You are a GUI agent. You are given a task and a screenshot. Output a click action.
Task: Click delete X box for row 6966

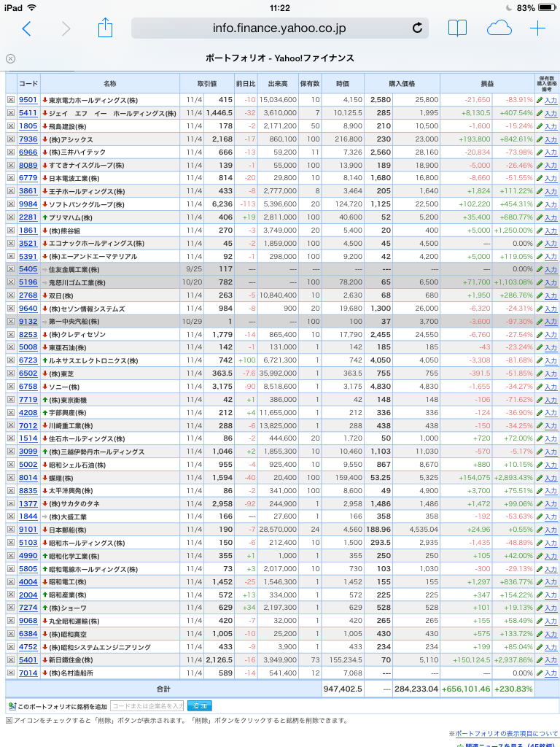point(11,152)
